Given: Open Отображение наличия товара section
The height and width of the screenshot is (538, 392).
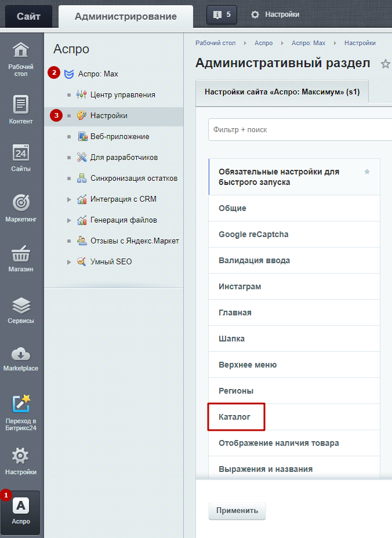Looking at the screenshot, I should (x=294, y=443).
